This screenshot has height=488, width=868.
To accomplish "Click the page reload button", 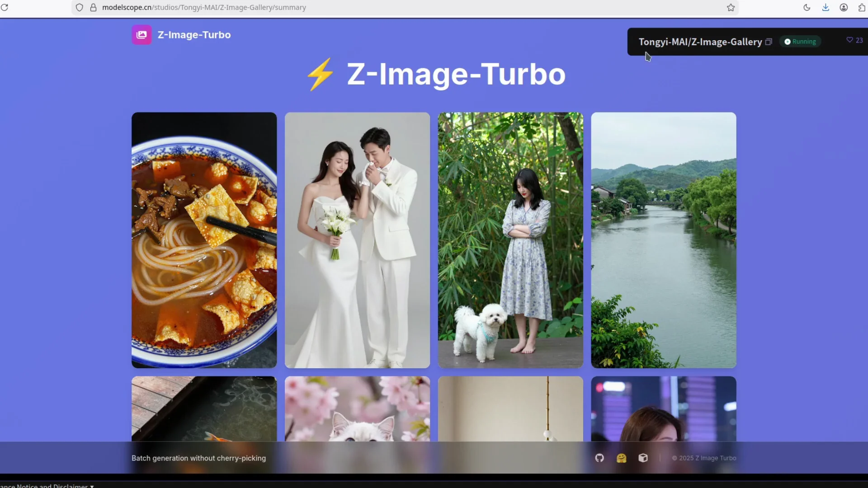I will 5,7.
